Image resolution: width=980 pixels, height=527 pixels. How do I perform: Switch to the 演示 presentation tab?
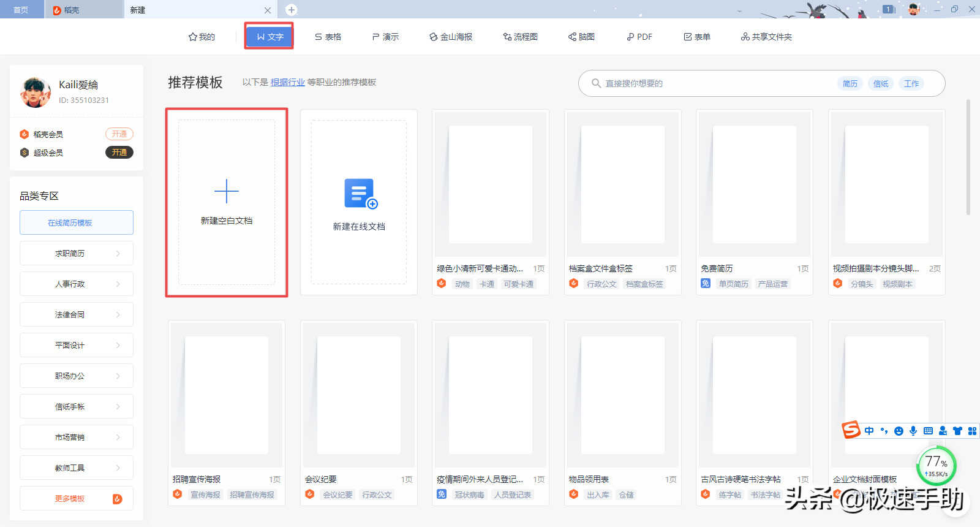tap(385, 37)
